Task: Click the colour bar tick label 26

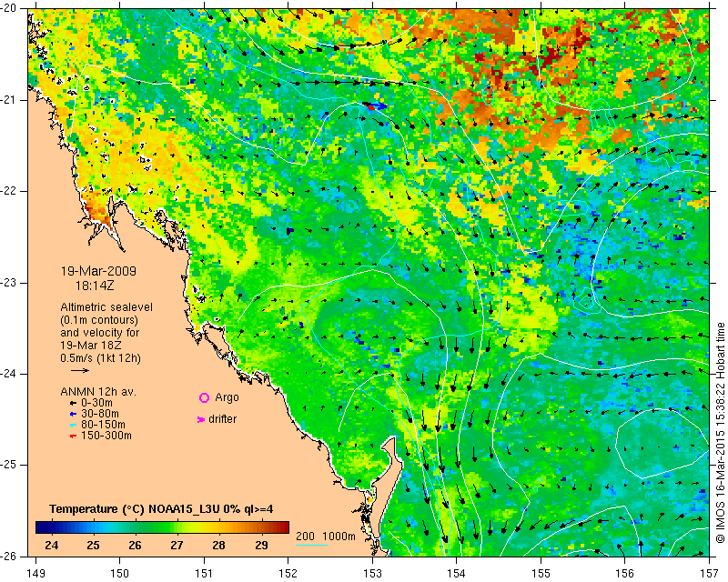Action: point(135,546)
